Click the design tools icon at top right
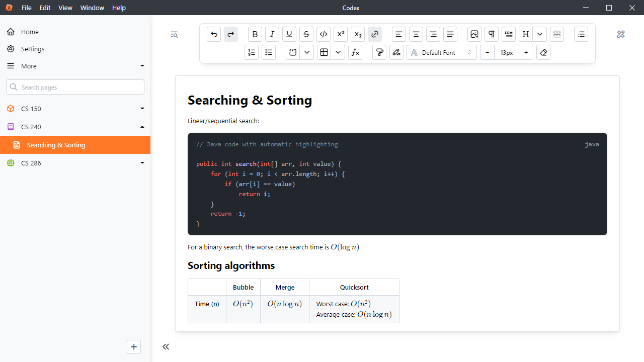This screenshot has height=362, width=644. 621,34
